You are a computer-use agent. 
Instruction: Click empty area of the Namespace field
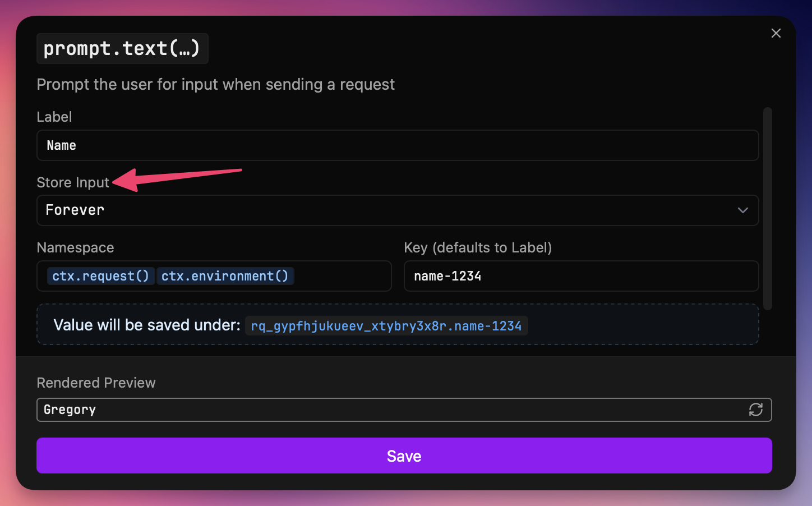click(342, 276)
